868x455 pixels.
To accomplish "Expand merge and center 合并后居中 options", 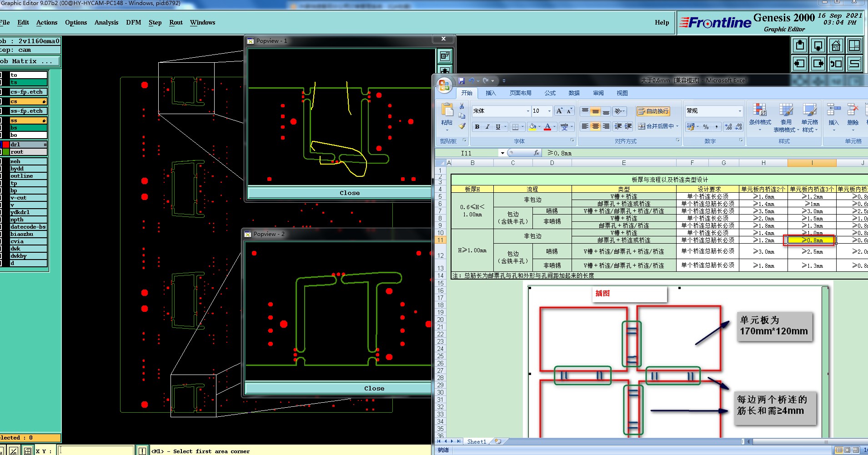I will (677, 126).
